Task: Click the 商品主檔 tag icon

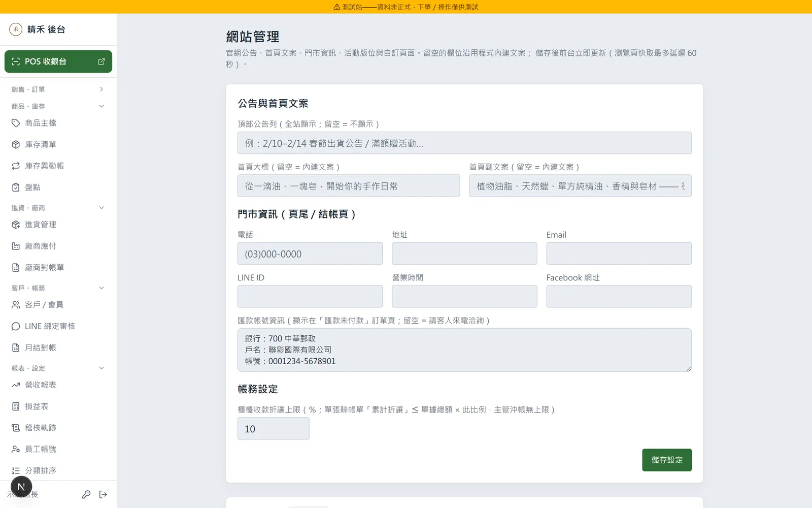Action: pyautogui.click(x=16, y=123)
